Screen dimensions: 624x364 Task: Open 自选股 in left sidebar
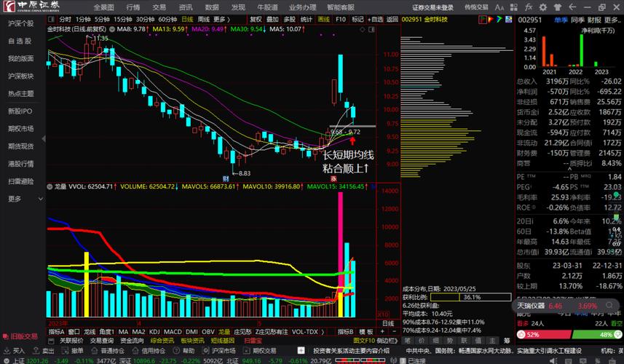click(x=20, y=41)
